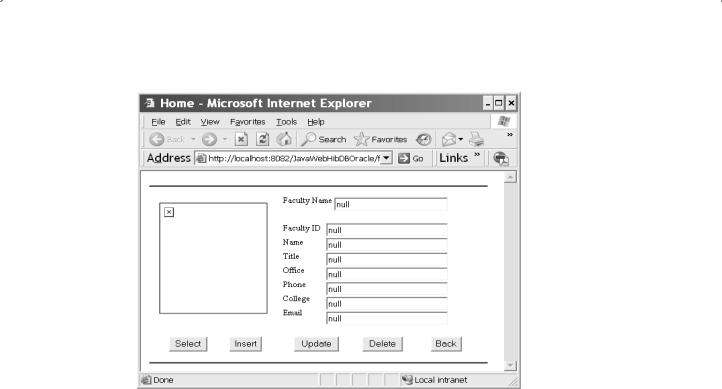Click the Address label text

tap(169, 158)
